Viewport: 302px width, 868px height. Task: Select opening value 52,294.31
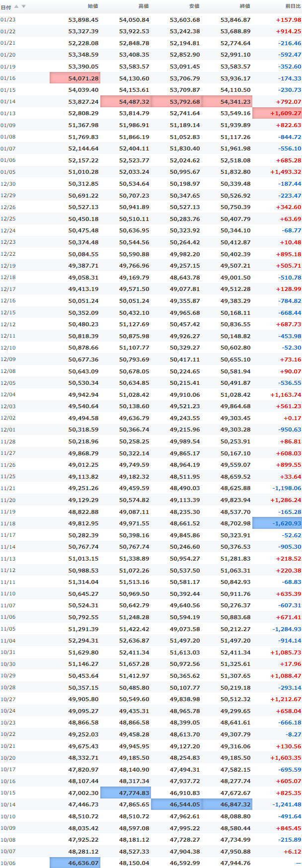pyautogui.click(x=83, y=641)
